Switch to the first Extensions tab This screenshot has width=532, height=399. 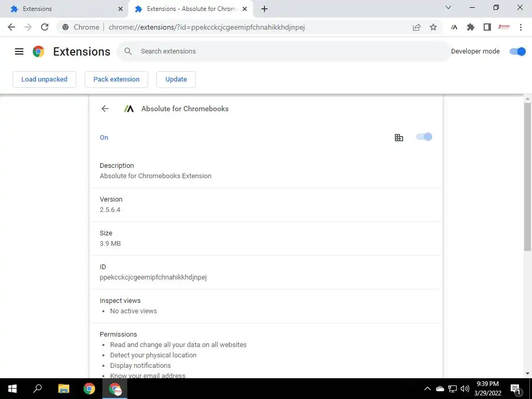click(x=64, y=9)
